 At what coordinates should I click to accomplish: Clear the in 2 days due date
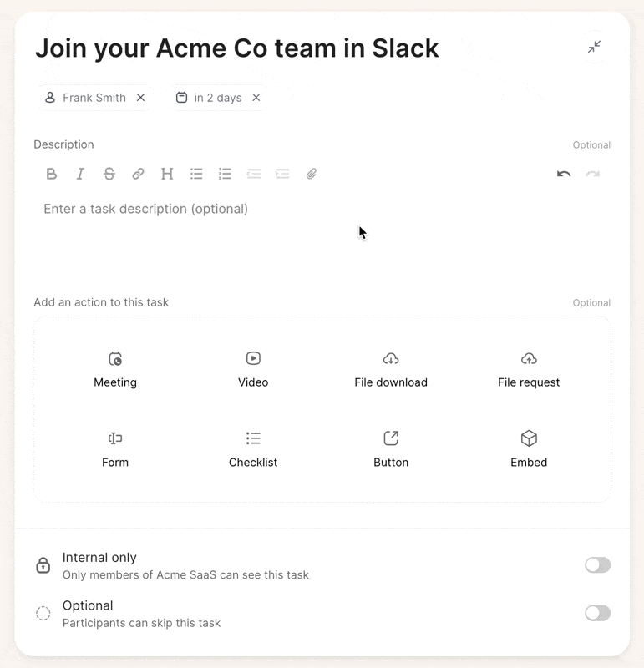pos(256,98)
